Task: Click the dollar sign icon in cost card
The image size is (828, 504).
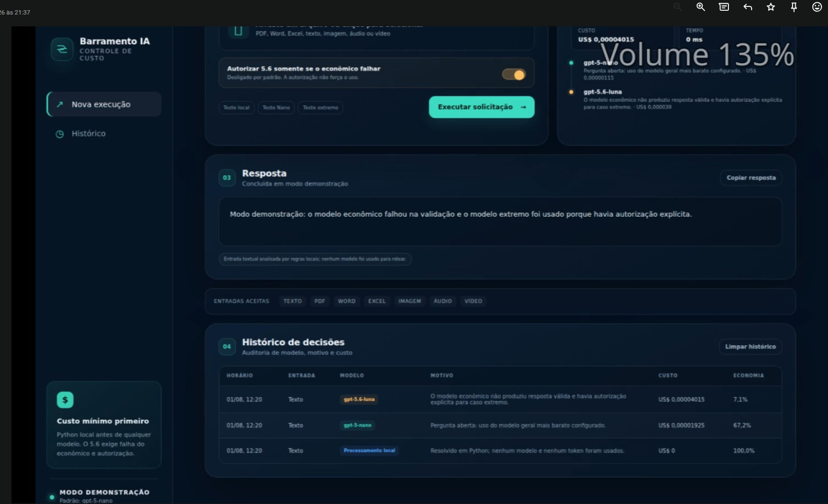Action: (x=65, y=400)
